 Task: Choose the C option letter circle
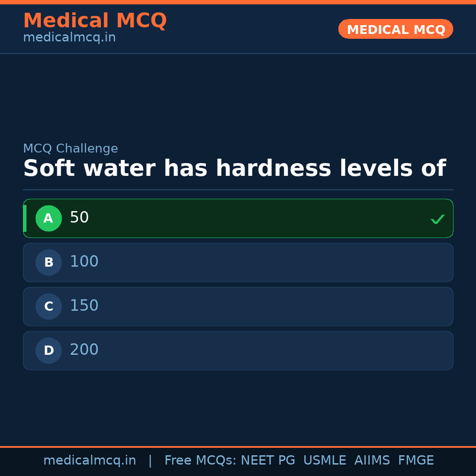point(48,306)
